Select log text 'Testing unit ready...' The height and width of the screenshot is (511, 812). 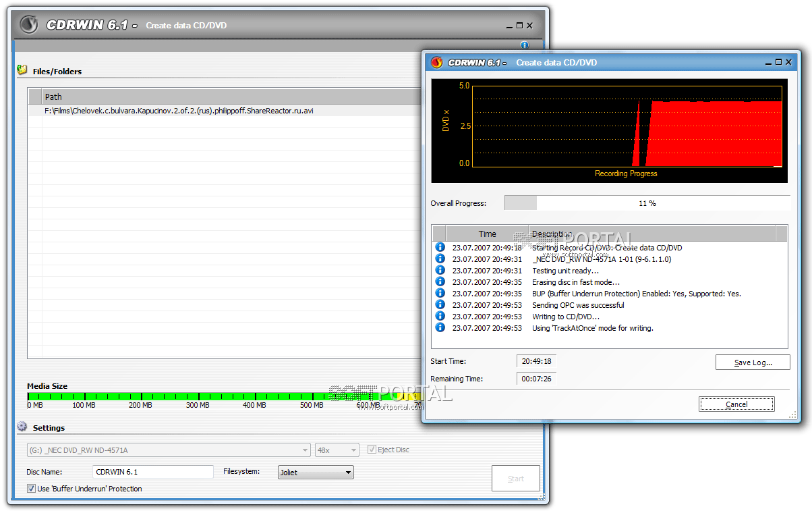click(565, 271)
